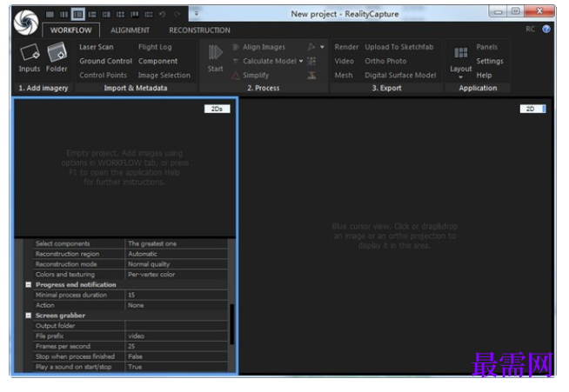
Task: Click Mesh export
Action: coord(344,75)
